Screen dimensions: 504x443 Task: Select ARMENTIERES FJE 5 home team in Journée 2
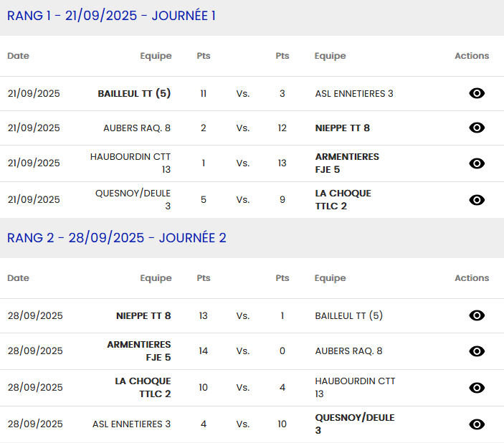[139, 351]
